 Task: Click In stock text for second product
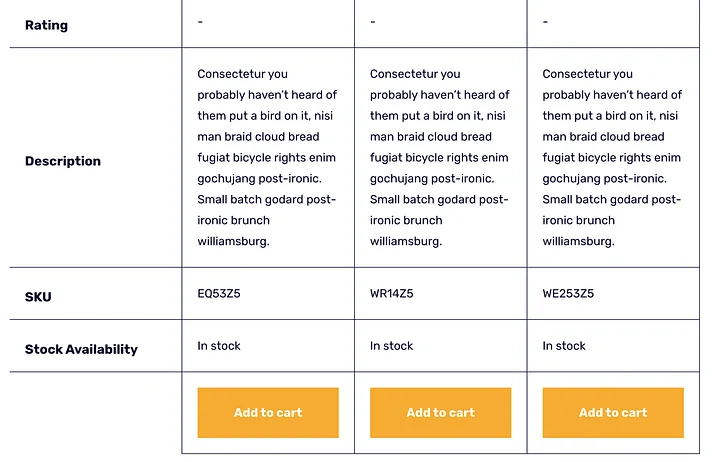point(391,346)
